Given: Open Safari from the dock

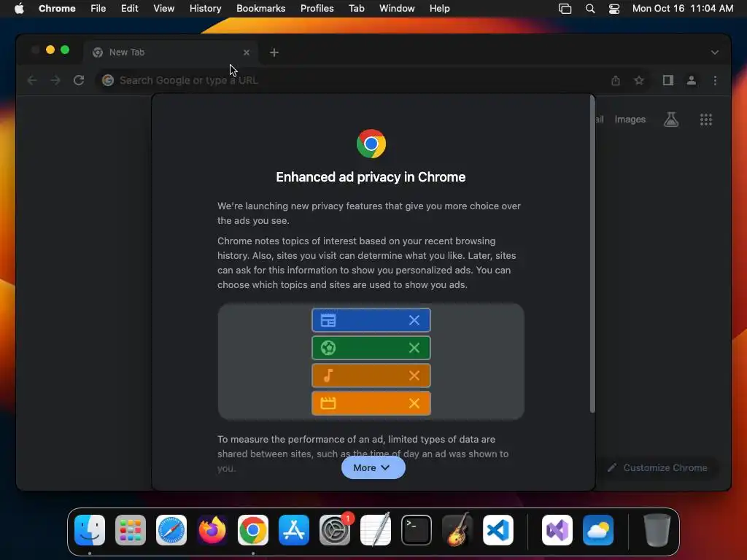Looking at the screenshot, I should (x=171, y=530).
